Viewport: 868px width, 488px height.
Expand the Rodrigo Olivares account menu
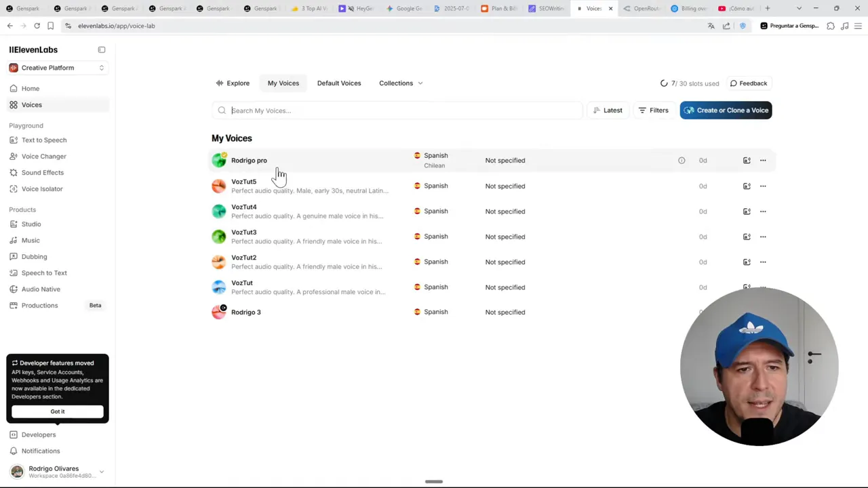coord(58,471)
